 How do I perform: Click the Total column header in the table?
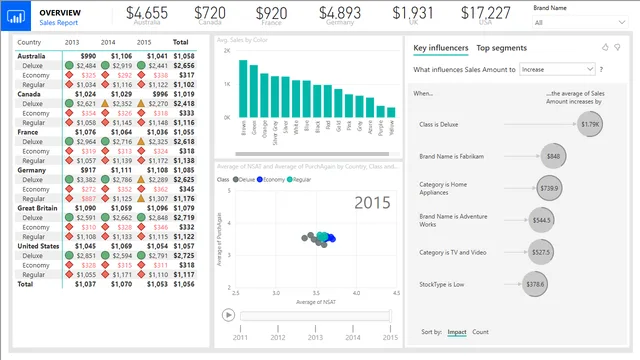180,42
